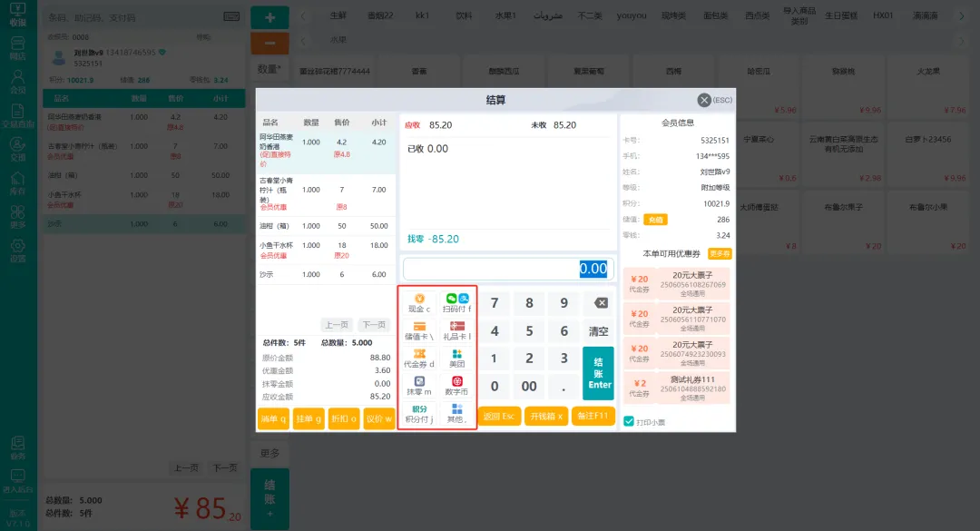The height and width of the screenshot is (531, 980).
Task: Choose 扫码付 scan-to-pay option
Action: pyautogui.click(x=456, y=303)
